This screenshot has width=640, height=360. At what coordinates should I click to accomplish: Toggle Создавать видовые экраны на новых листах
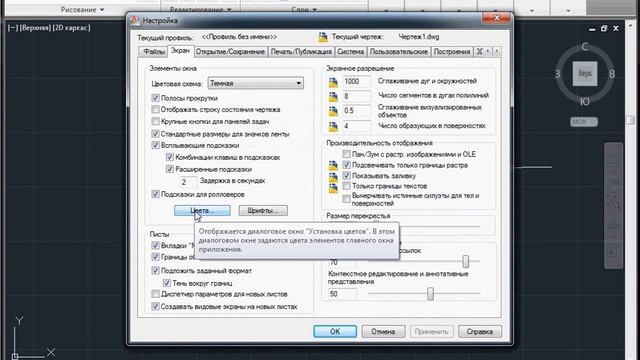tap(155, 307)
